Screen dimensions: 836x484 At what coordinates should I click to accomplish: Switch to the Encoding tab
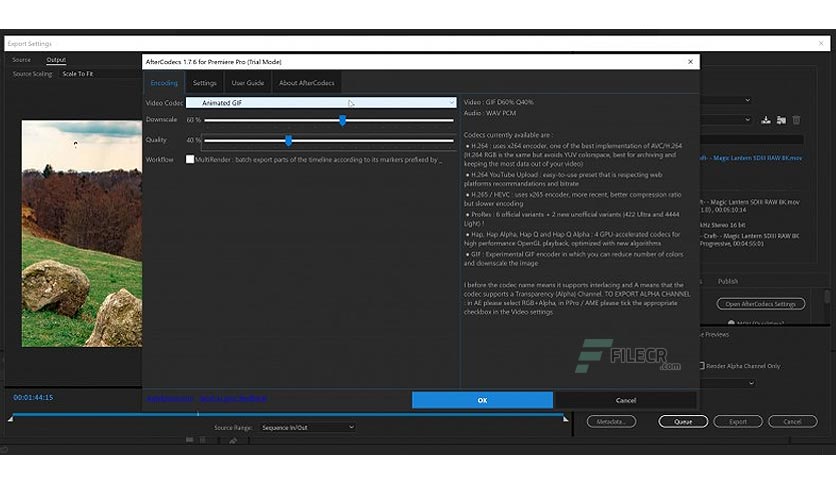point(164,83)
